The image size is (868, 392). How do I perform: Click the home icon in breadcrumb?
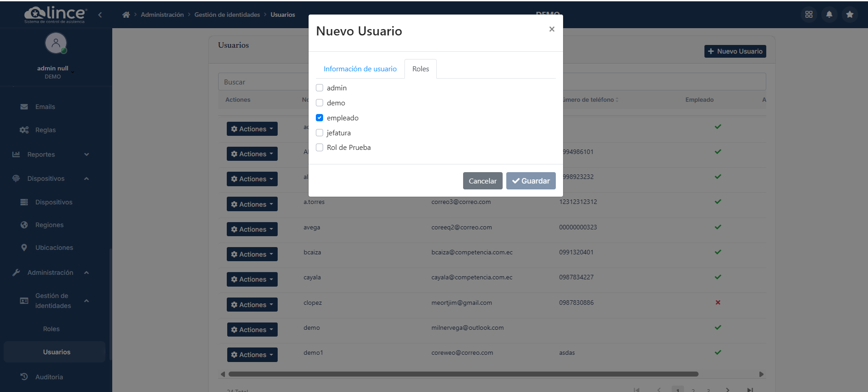[126, 15]
